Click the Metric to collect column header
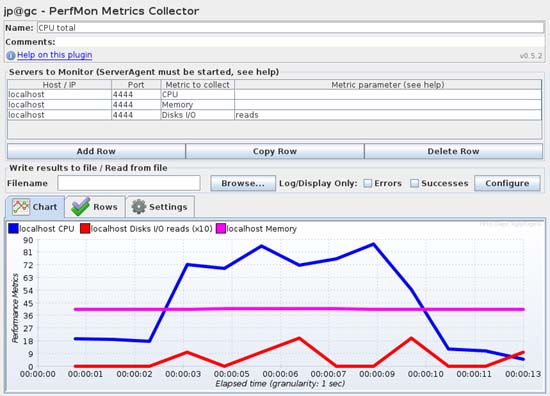Viewport: 550px width, 396px height. click(197, 85)
